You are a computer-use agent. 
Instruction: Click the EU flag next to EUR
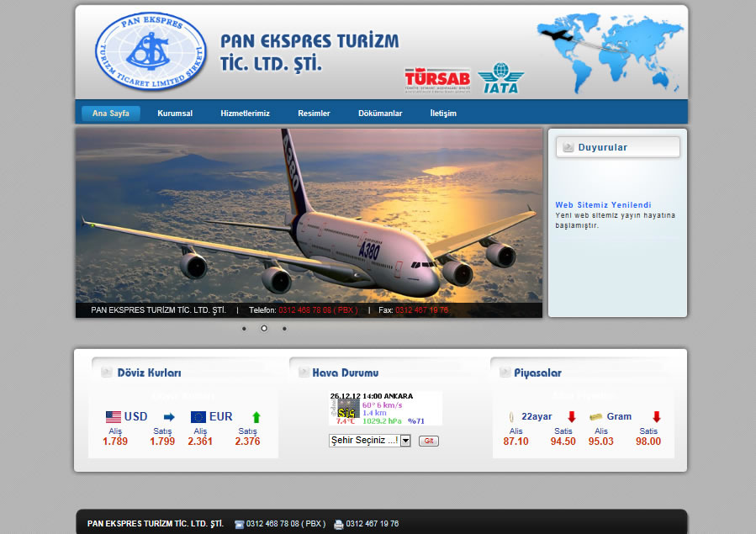click(x=198, y=417)
